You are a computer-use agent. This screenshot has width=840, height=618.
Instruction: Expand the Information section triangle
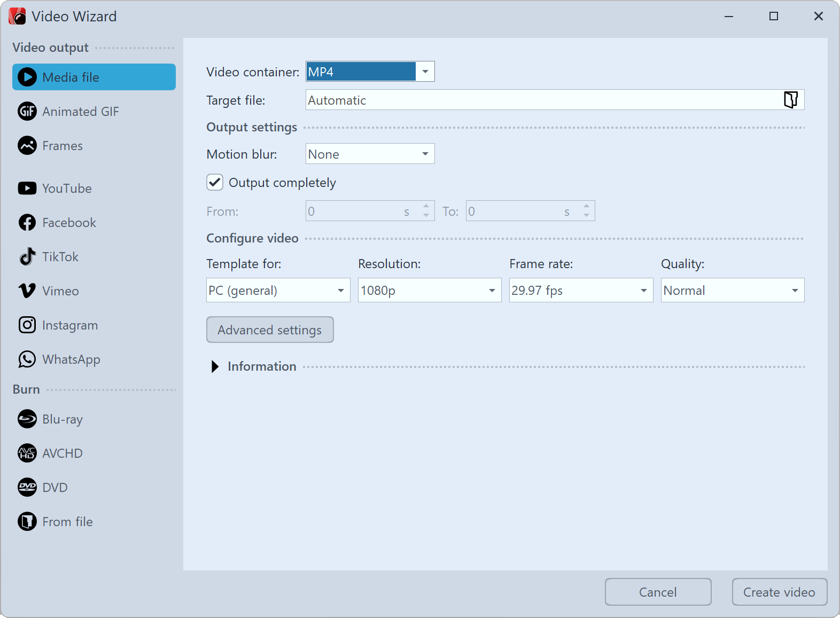215,366
